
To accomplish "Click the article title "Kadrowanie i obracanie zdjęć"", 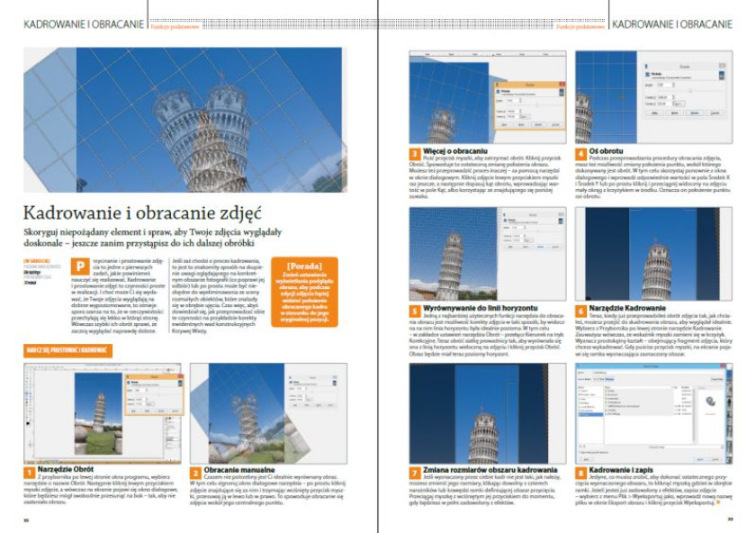I will (142, 212).
